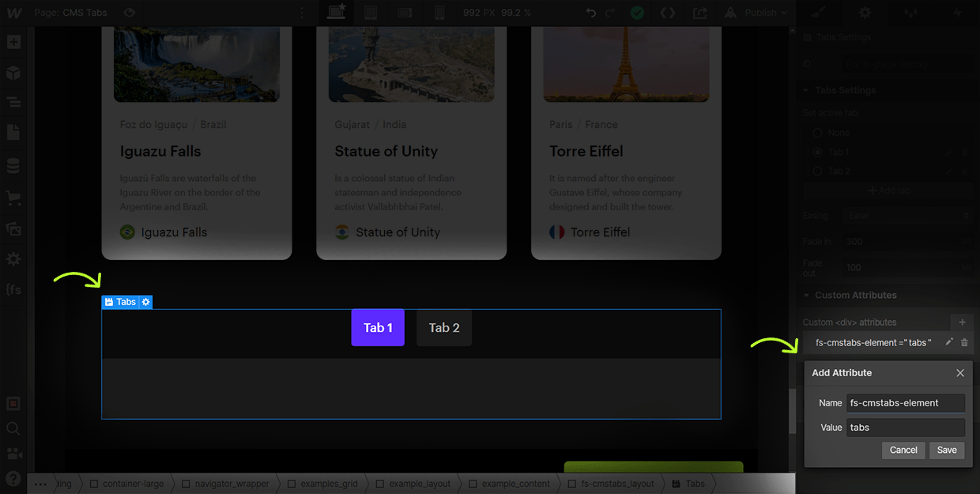Open the share project icon

point(699,13)
